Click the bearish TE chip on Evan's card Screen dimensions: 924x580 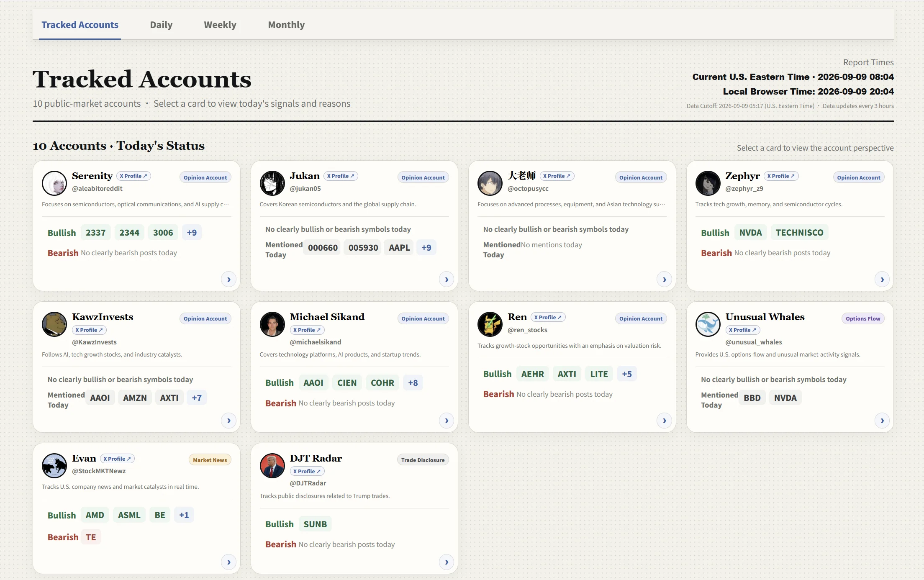point(91,537)
